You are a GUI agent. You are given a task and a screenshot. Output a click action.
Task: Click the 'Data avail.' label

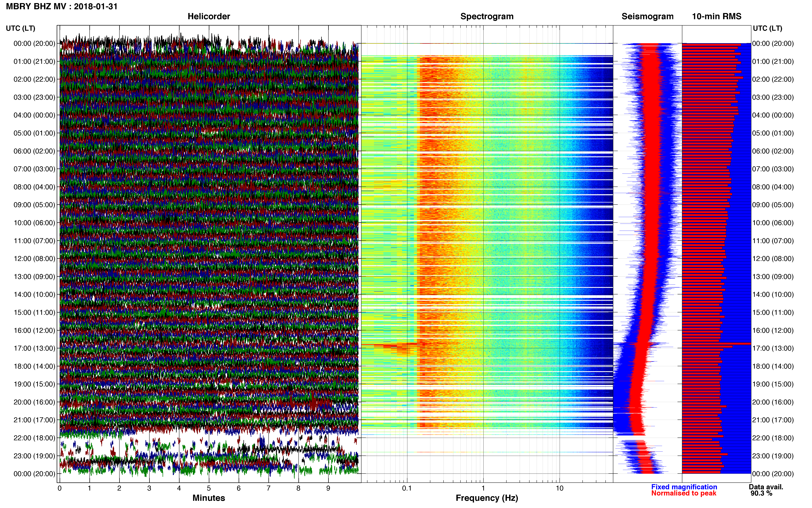(766, 487)
